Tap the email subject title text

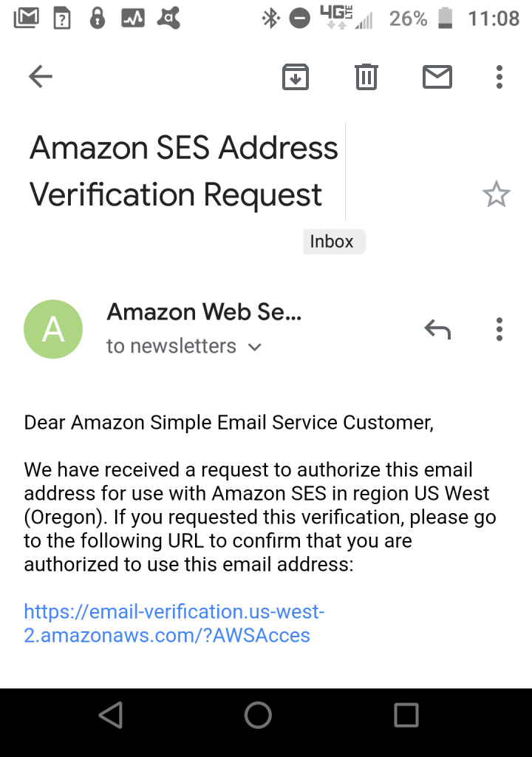coord(183,171)
